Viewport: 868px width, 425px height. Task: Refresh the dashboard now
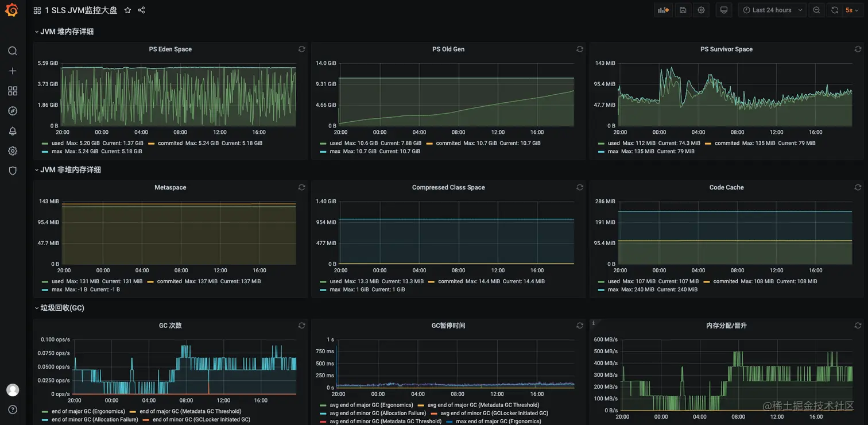pos(835,10)
